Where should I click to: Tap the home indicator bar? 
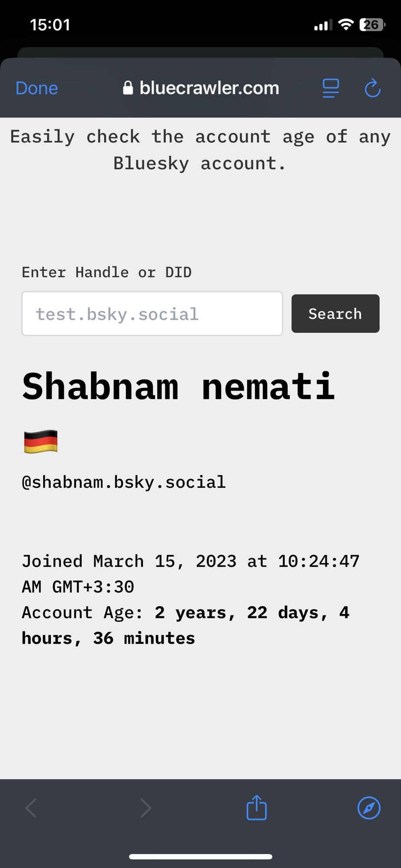pyautogui.click(x=200, y=856)
